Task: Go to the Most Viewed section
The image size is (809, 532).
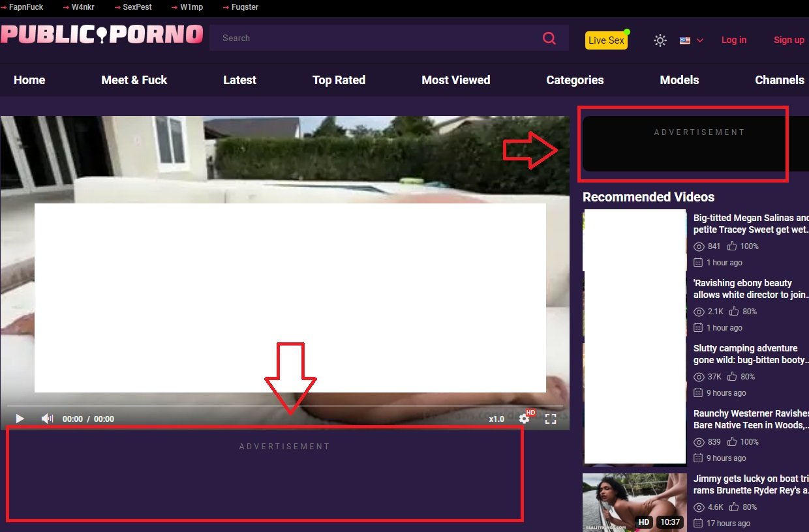Action: click(455, 80)
